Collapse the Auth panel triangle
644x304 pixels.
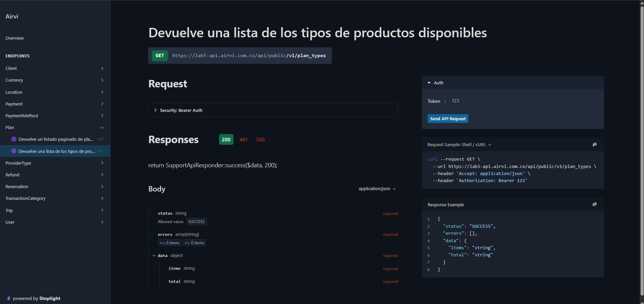429,83
